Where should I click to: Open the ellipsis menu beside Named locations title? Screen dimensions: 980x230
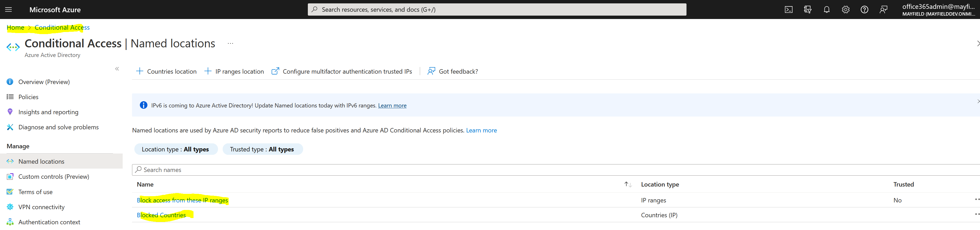[x=230, y=43]
